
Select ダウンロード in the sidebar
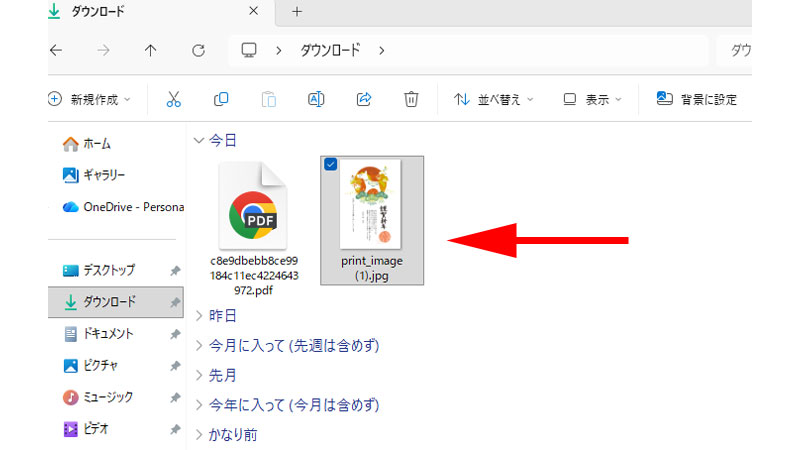[116, 302]
